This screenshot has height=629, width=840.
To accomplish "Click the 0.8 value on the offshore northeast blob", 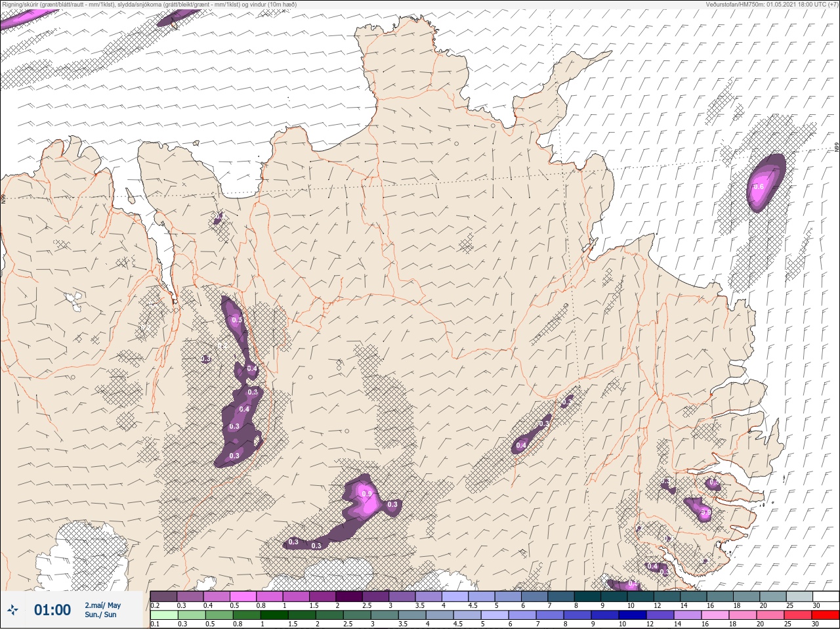I will click(x=759, y=186).
